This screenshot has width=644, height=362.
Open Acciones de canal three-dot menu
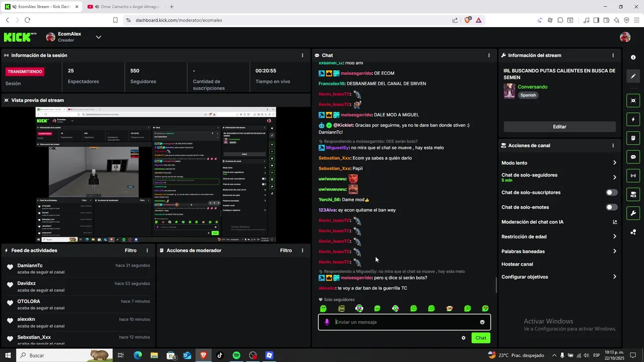(613, 145)
